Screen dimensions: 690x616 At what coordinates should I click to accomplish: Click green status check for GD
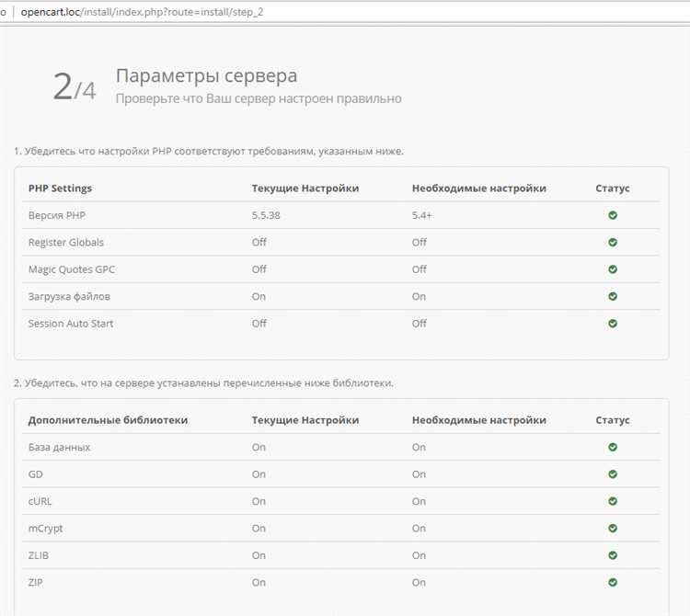pyautogui.click(x=613, y=474)
